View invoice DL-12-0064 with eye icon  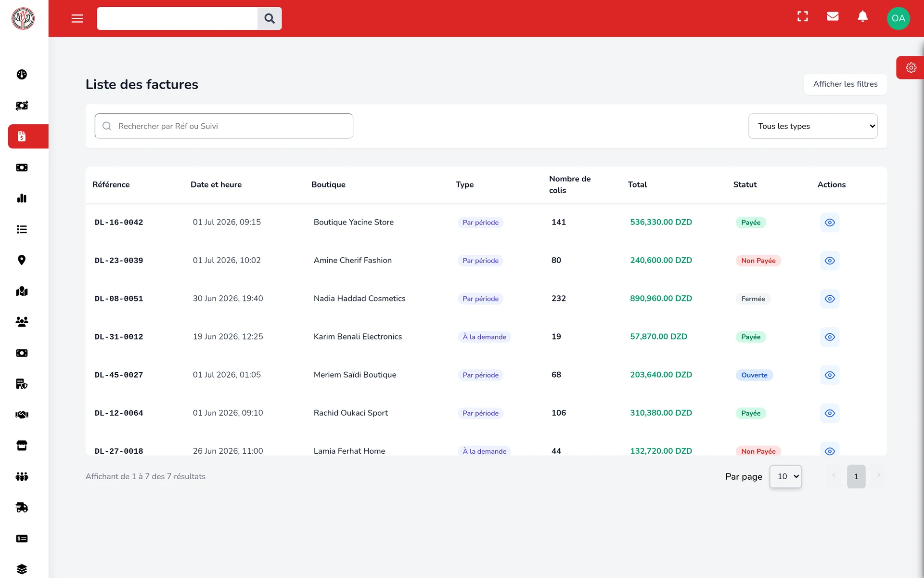(x=830, y=413)
